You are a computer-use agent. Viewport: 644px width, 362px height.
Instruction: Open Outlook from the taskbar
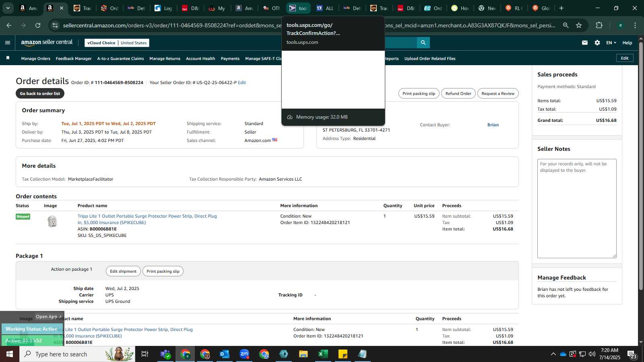click(x=225, y=354)
